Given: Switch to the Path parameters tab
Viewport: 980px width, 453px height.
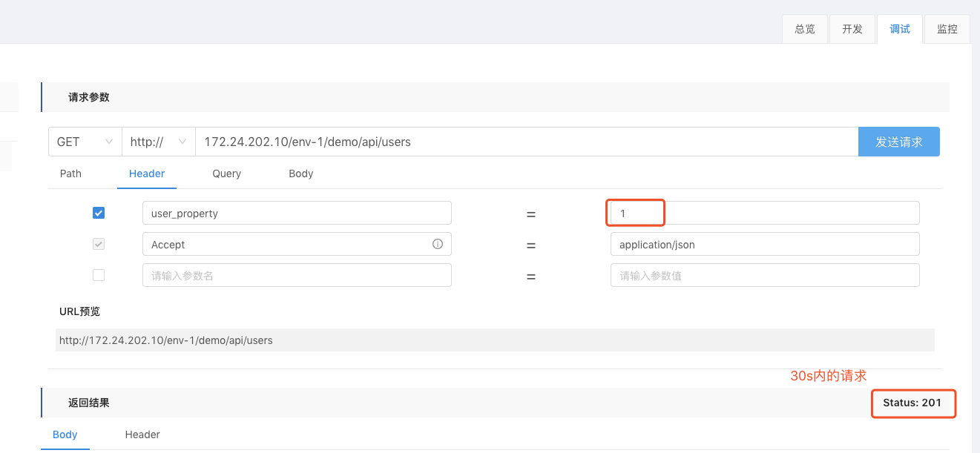Looking at the screenshot, I should 70,173.
